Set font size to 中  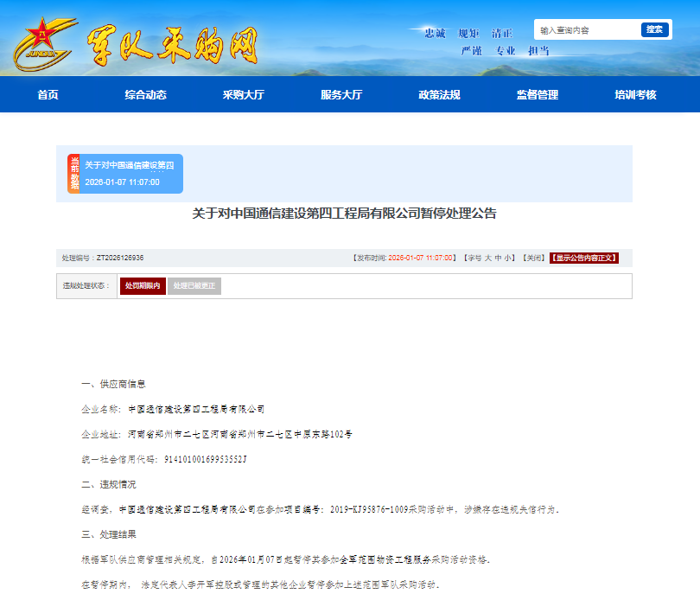click(x=498, y=258)
